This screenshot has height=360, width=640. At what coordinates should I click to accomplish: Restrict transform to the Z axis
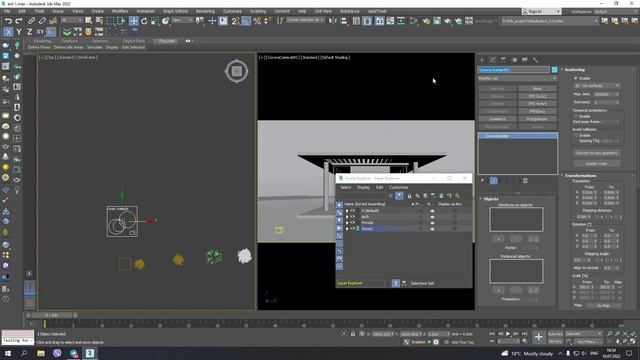[29, 32]
